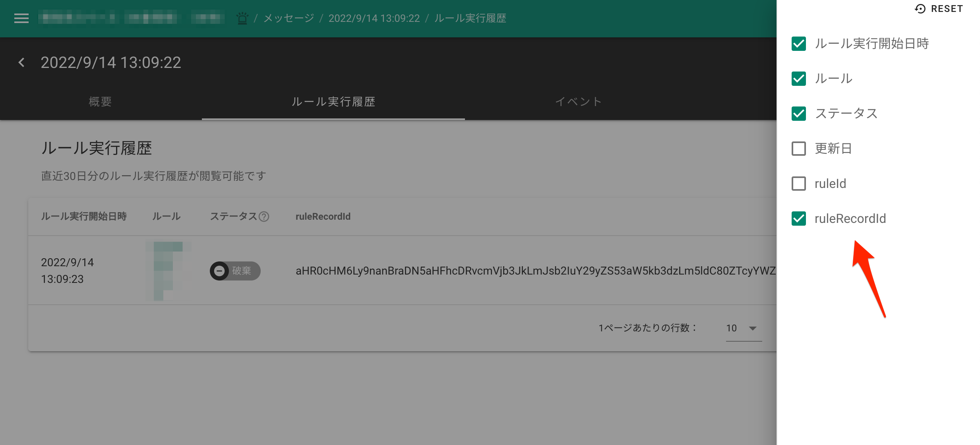Open the hamburger navigation menu
This screenshot has width=980, height=445.
pos(21,18)
